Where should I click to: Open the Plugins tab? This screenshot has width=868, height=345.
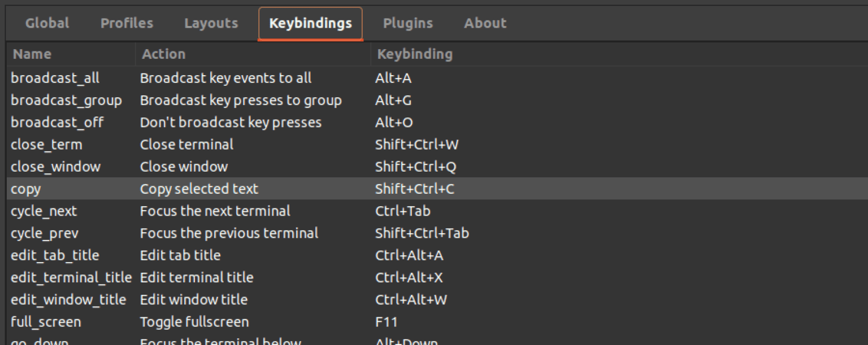click(x=407, y=23)
